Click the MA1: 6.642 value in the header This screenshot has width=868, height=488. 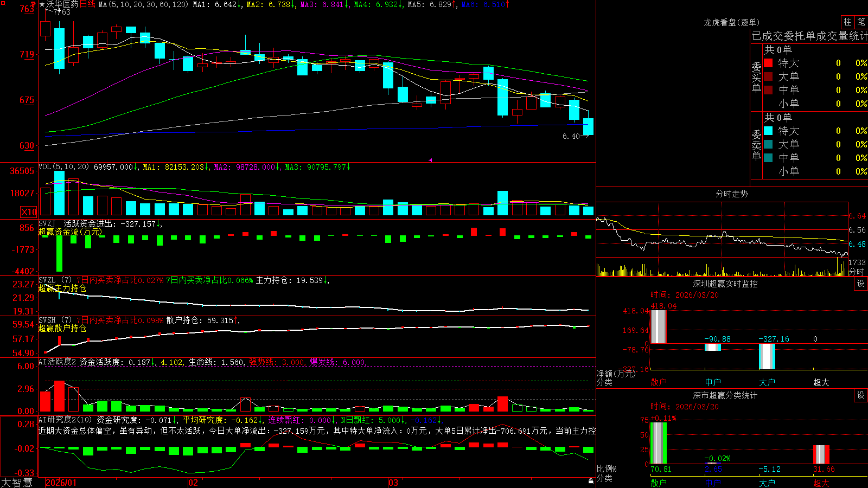[217, 4]
